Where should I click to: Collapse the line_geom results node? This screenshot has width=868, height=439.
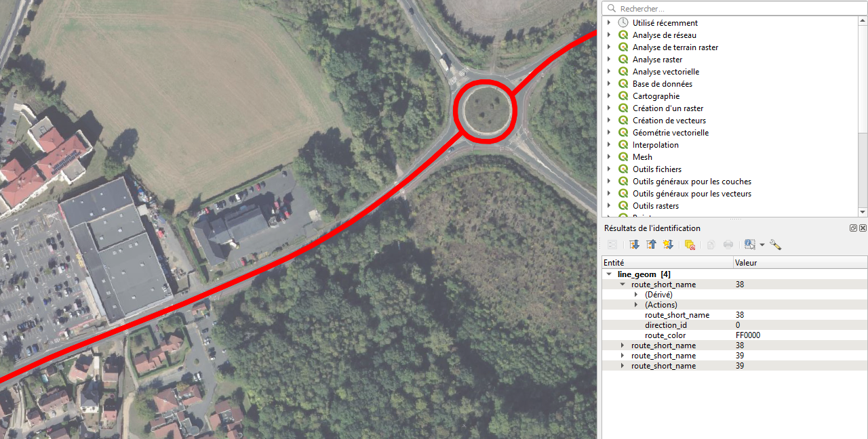click(x=609, y=274)
